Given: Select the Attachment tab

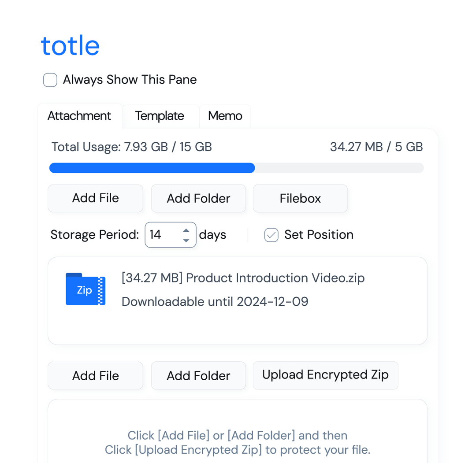Looking at the screenshot, I should 79,116.
